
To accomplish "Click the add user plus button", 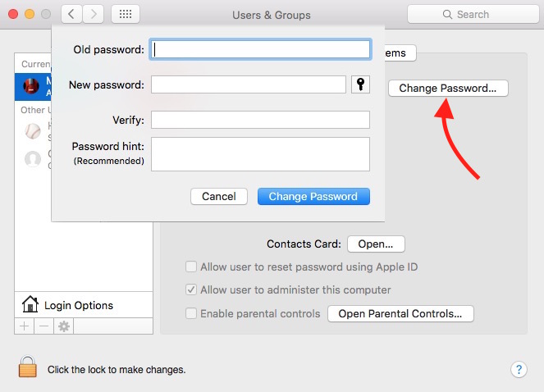I will (24, 326).
